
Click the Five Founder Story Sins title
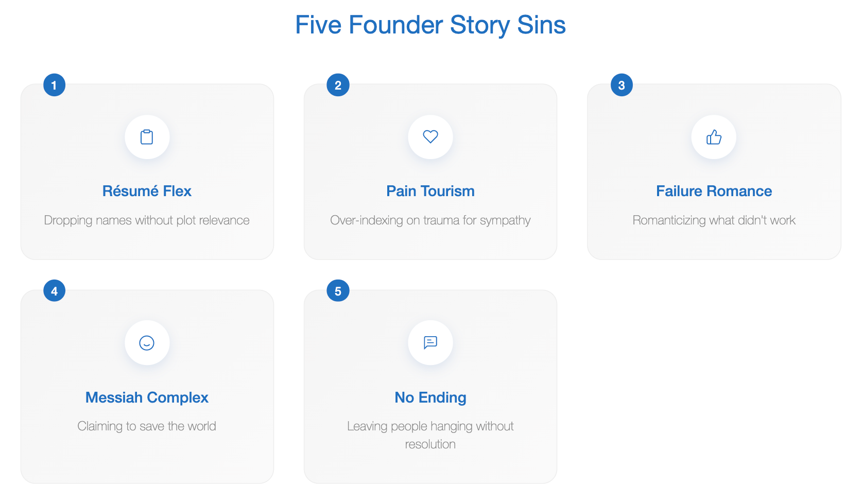click(430, 25)
